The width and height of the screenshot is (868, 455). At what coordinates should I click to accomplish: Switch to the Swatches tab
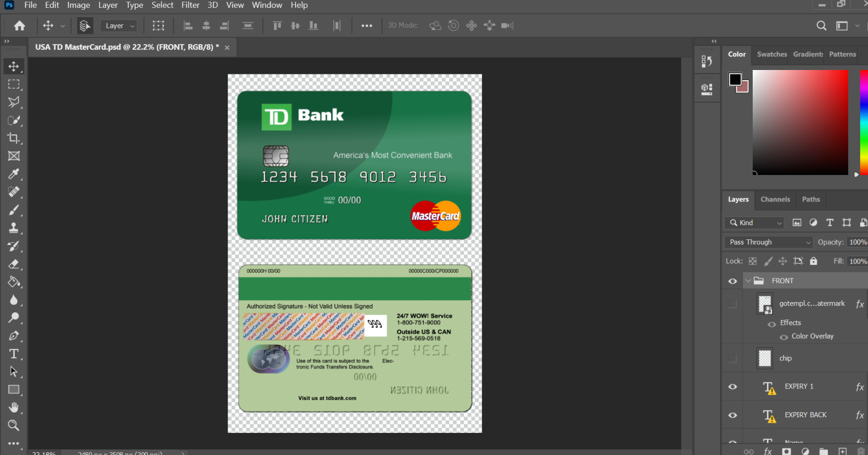(772, 54)
